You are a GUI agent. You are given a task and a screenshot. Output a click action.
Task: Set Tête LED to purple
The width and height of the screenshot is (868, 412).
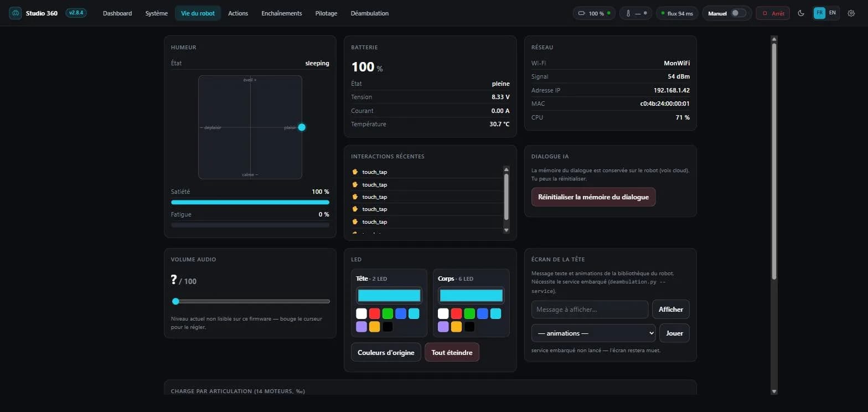[361, 327]
